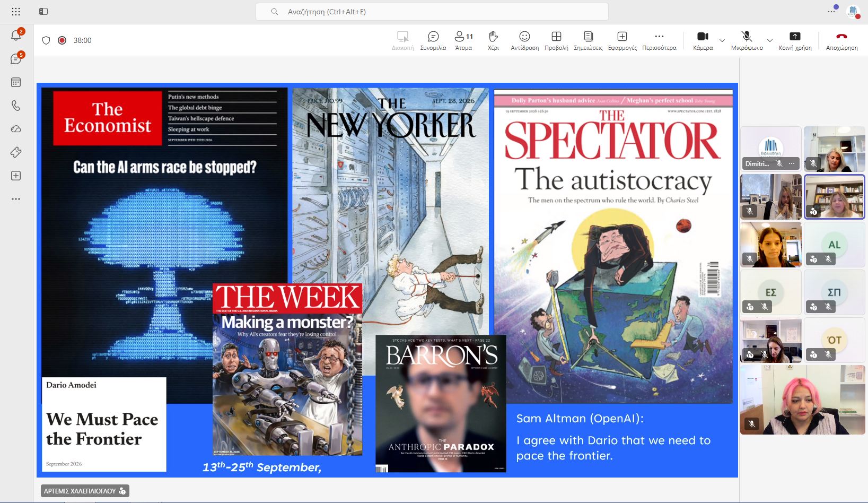This screenshot has height=503, width=868.
Task: Click "ANTHROPIC PARADOX" text on Barron's cover
Action: [x=441, y=447]
